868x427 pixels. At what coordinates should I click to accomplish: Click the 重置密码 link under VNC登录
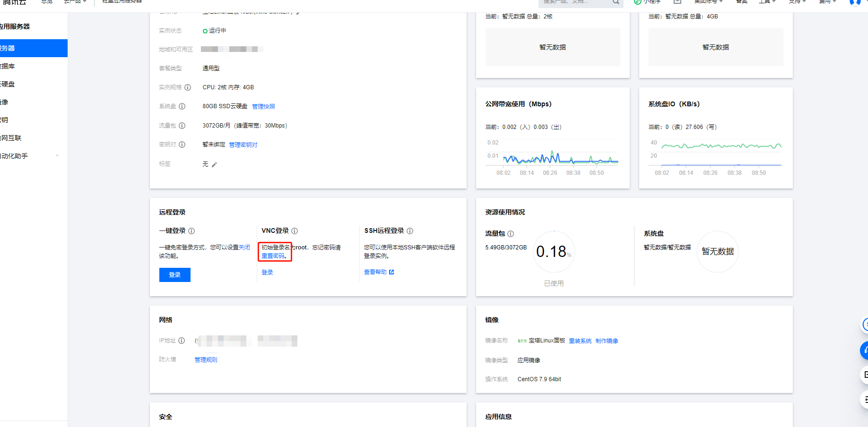point(273,256)
